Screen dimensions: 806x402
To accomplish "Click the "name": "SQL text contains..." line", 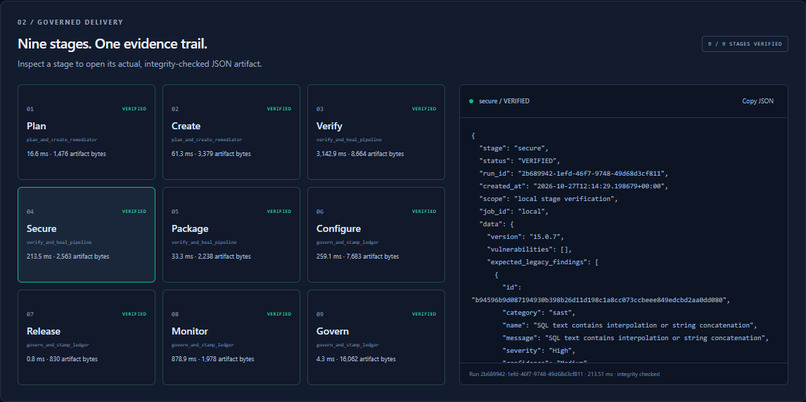I will click(x=630, y=325).
